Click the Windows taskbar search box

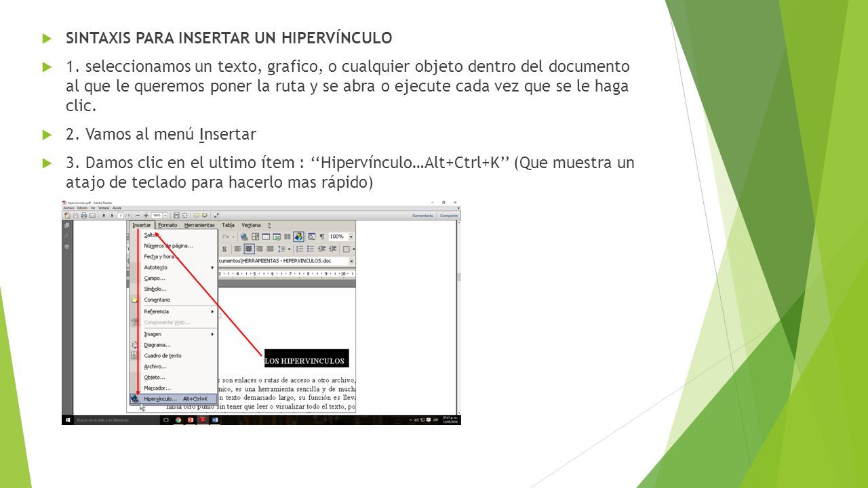tap(117, 420)
